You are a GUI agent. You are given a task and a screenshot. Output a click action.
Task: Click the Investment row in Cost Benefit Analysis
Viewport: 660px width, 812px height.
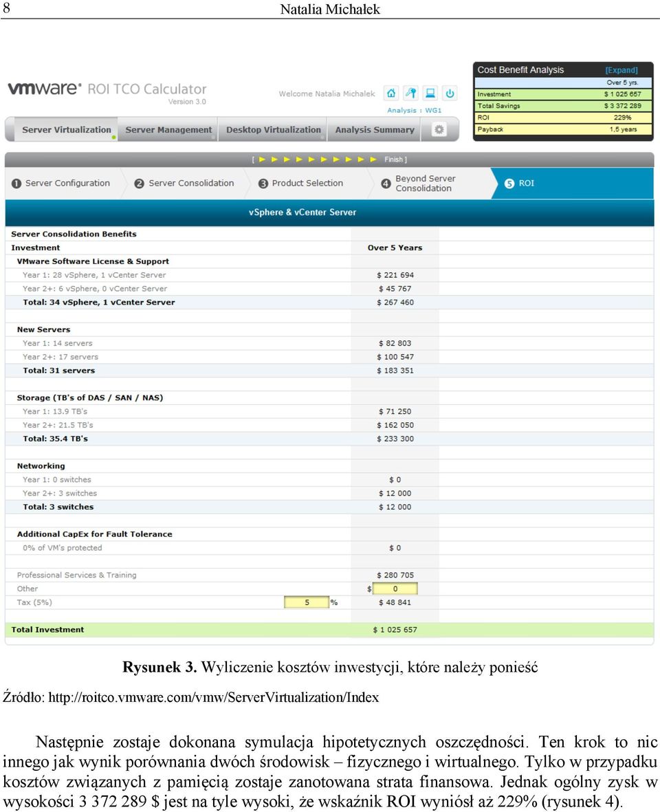tap(563, 94)
